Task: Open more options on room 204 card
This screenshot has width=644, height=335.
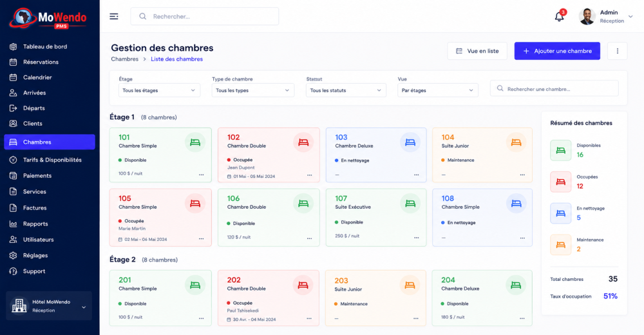Action: pos(522,318)
